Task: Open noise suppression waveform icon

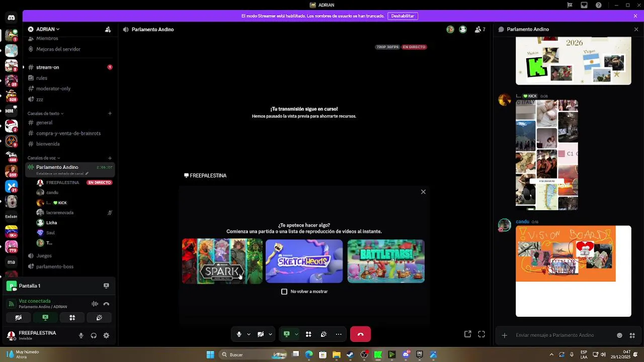Action: (95, 304)
